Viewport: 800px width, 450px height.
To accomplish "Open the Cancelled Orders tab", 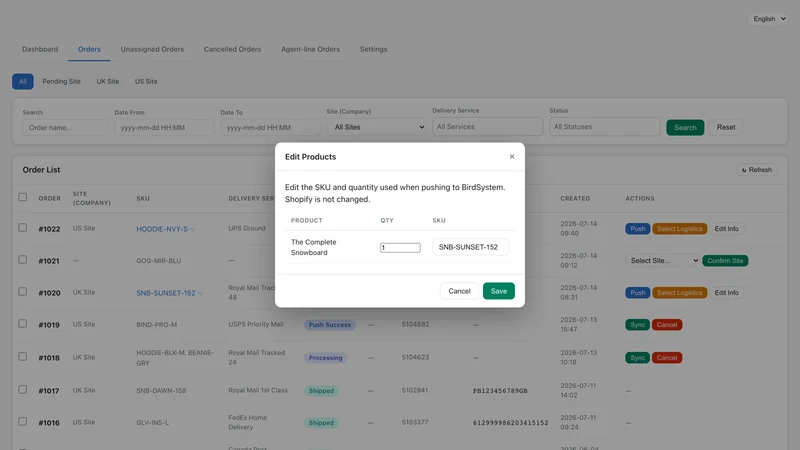I will coord(232,49).
